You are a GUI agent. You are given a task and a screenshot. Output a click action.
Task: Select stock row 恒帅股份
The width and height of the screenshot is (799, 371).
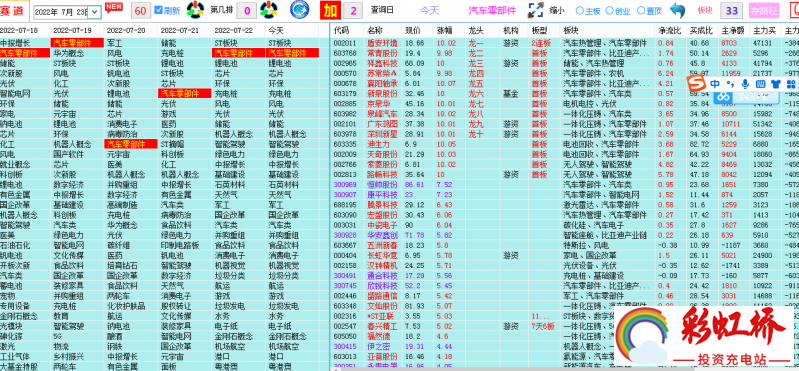pos(381,184)
